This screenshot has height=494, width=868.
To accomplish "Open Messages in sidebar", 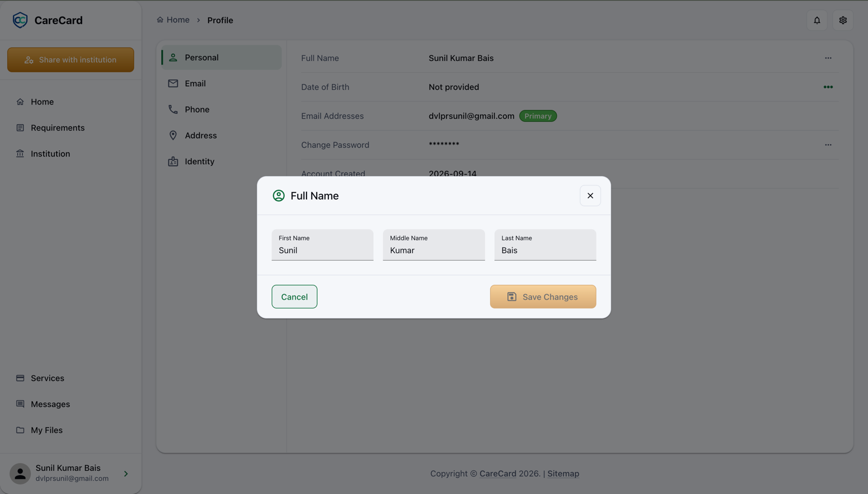I will (x=71, y=404).
